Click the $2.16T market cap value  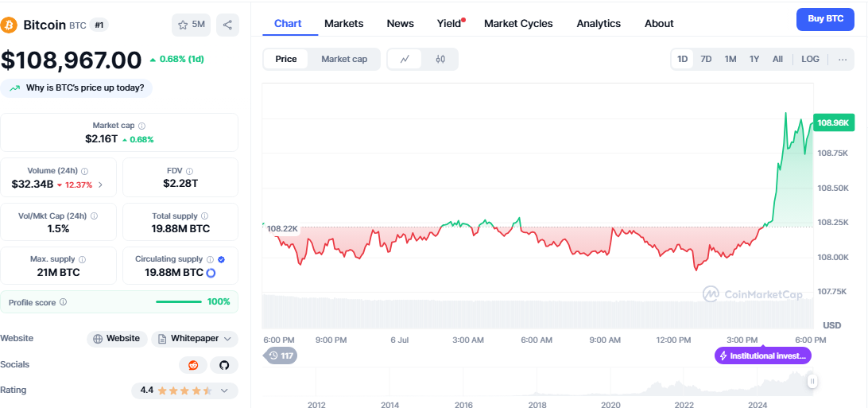point(101,139)
